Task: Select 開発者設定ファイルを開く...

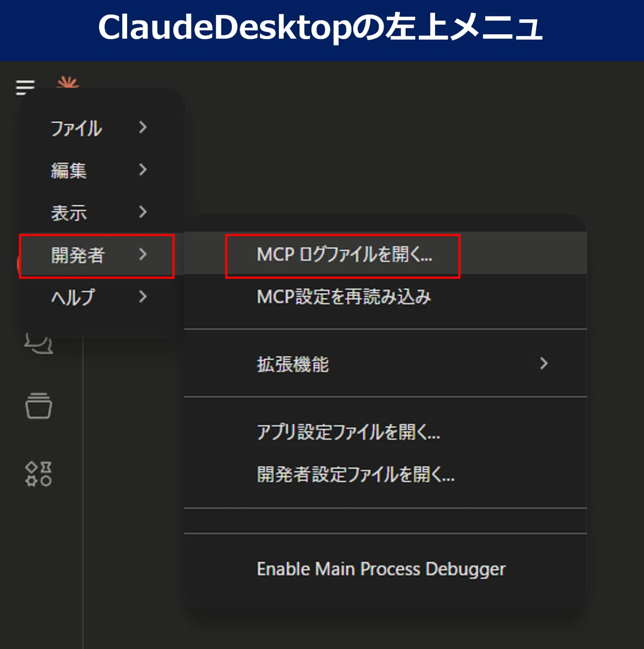Action: pyautogui.click(x=385, y=474)
